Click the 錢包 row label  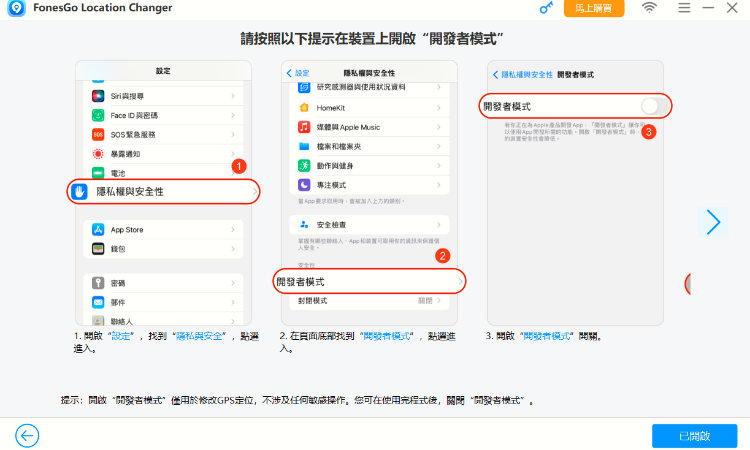pos(118,249)
